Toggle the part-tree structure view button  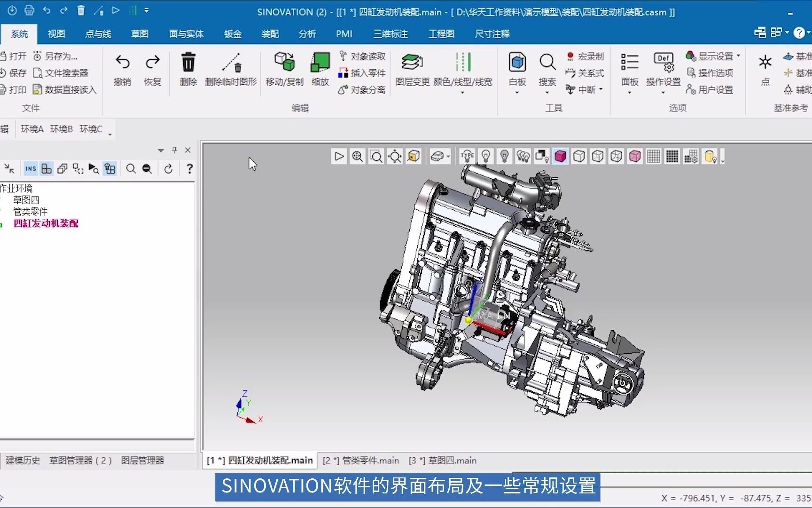[x=110, y=169]
